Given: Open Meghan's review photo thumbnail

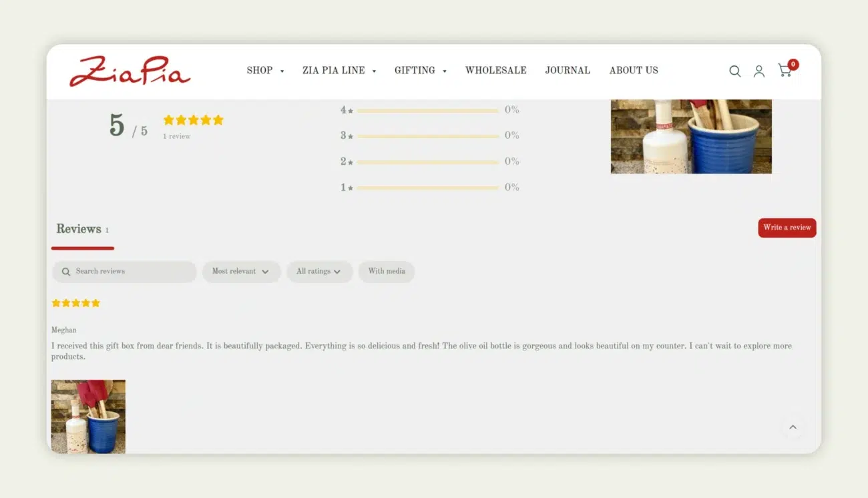Looking at the screenshot, I should coord(87,415).
